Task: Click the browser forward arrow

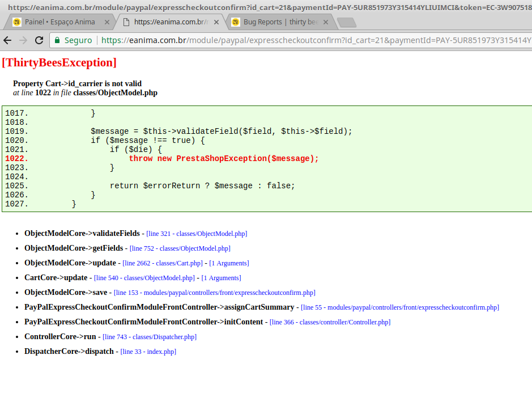Action: (x=23, y=40)
